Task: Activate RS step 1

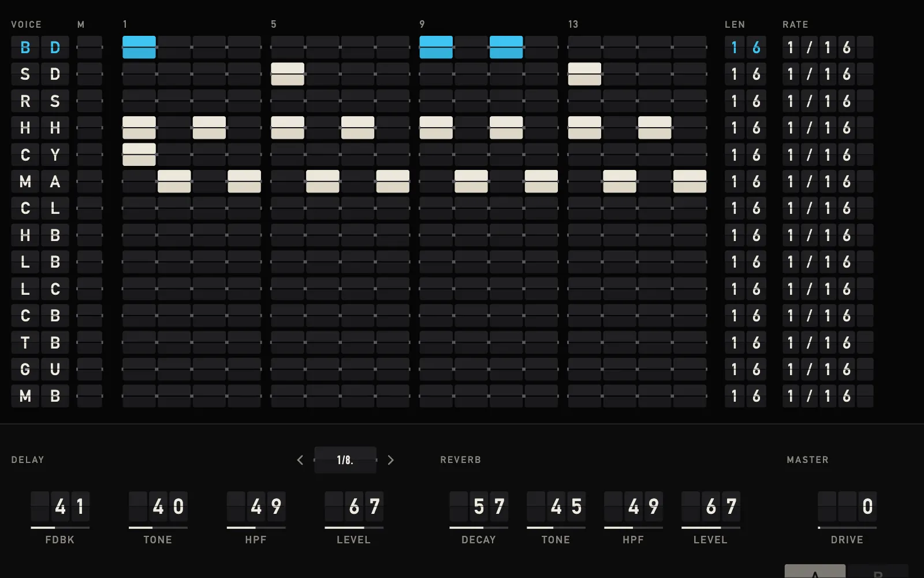Action: [x=139, y=101]
